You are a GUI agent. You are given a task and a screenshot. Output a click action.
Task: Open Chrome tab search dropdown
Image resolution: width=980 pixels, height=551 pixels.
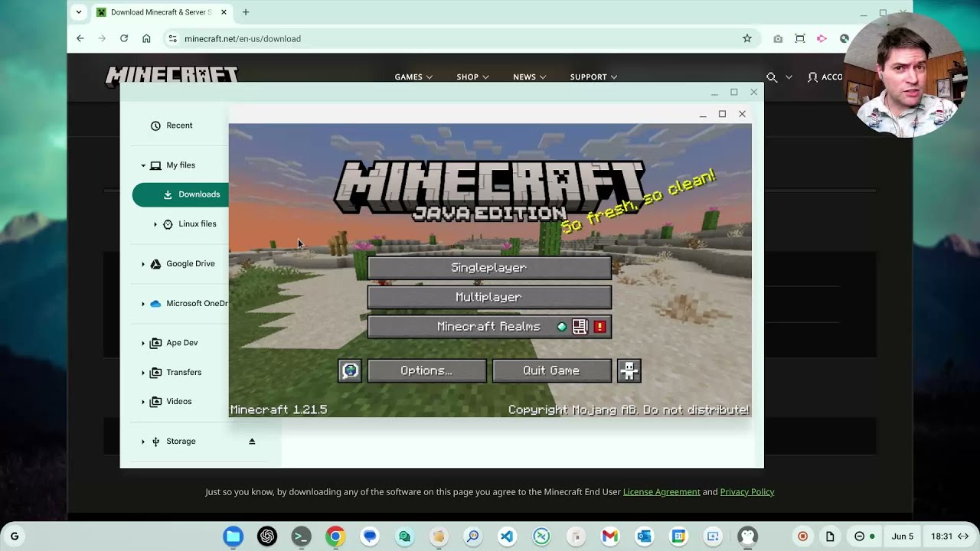click(78, 12)
